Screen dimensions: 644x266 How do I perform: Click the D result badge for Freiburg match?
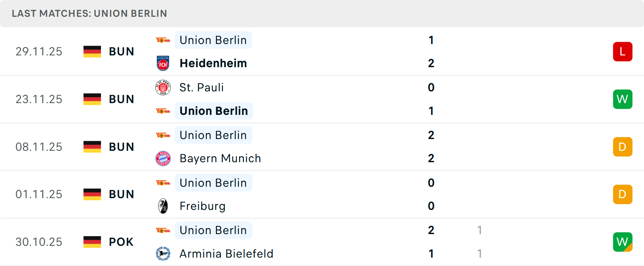[x=623, y=194]
